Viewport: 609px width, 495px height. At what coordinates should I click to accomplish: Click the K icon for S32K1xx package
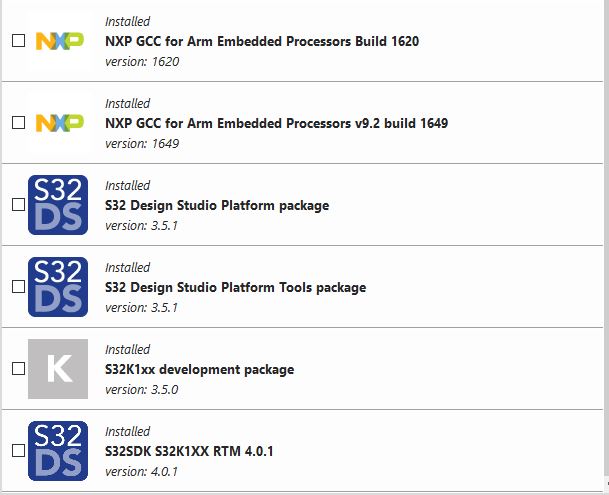(58, 369)
